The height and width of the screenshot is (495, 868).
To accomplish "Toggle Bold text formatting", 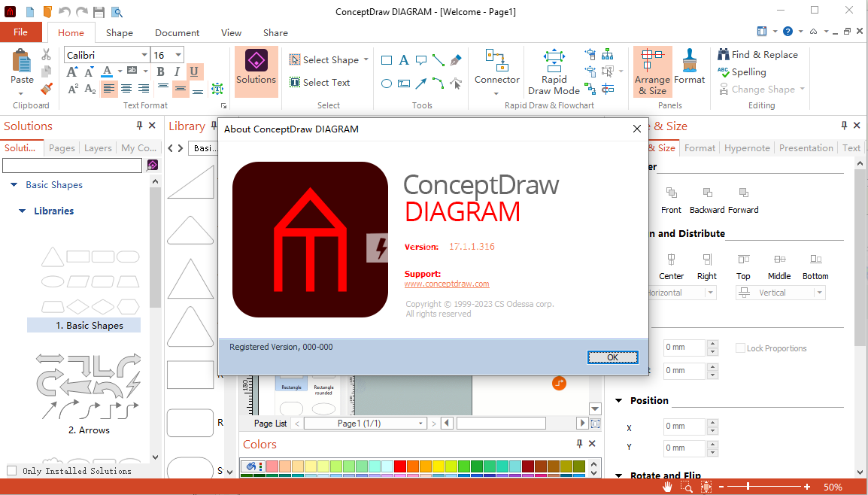I will click(x=160, y=71).
